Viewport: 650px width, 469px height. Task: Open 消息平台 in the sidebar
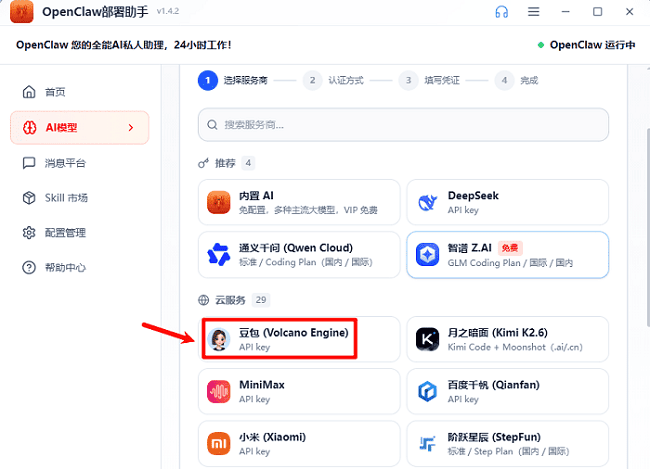pyautogui.click(x=80, y=163)
